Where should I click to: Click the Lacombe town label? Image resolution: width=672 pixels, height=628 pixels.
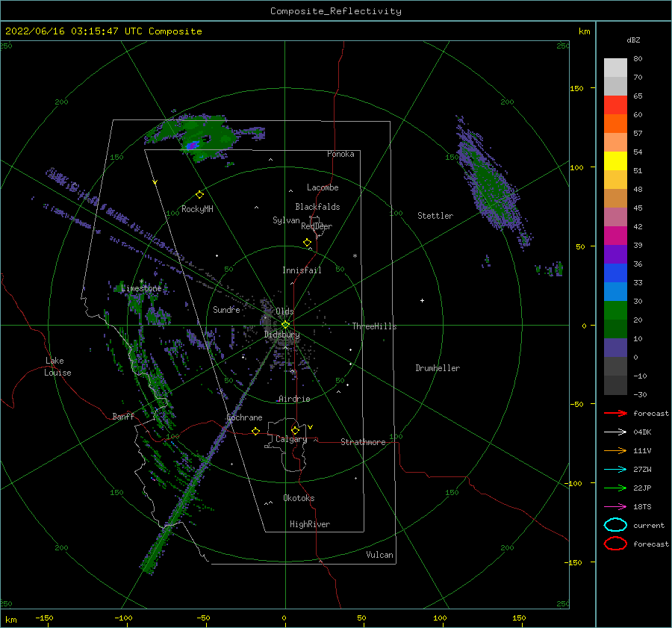pyautogui.click(x=323, y=187)
